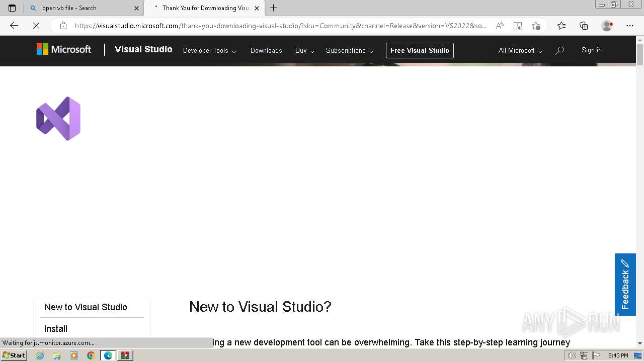Open the Windows Start button
644x362 pixels.
14,355
